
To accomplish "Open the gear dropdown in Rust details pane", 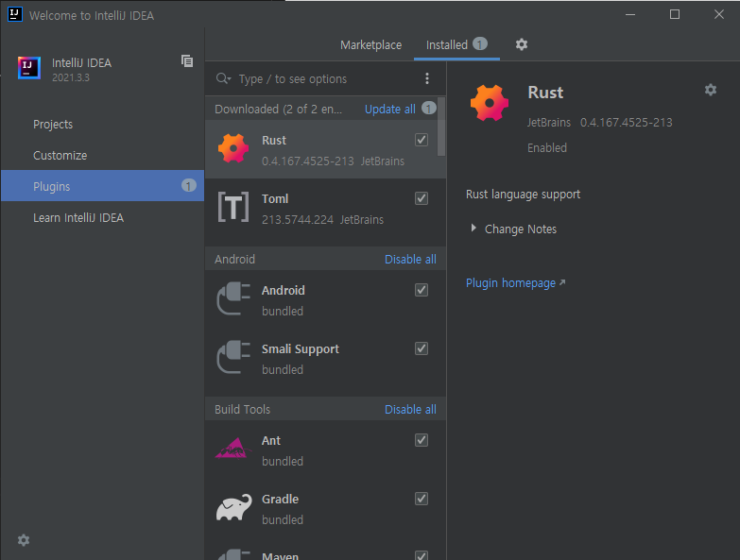I will 711,90.
